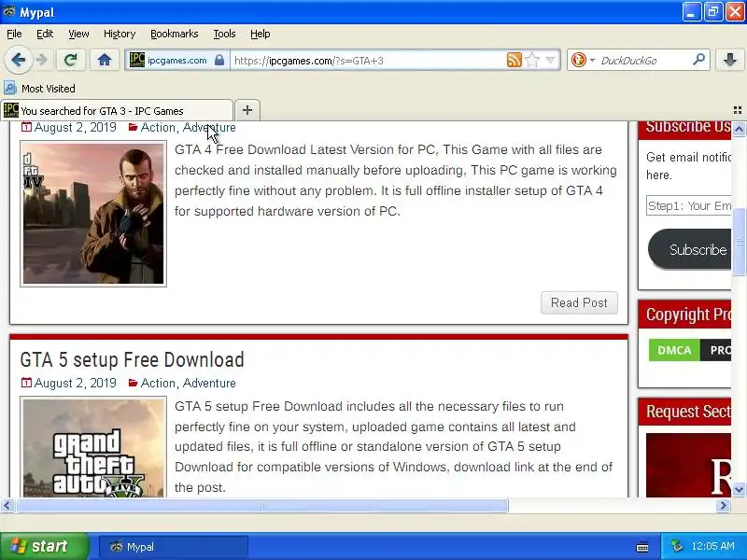
Task: Open the URL history dropdown arrow
Action: (x=551, y=60)
